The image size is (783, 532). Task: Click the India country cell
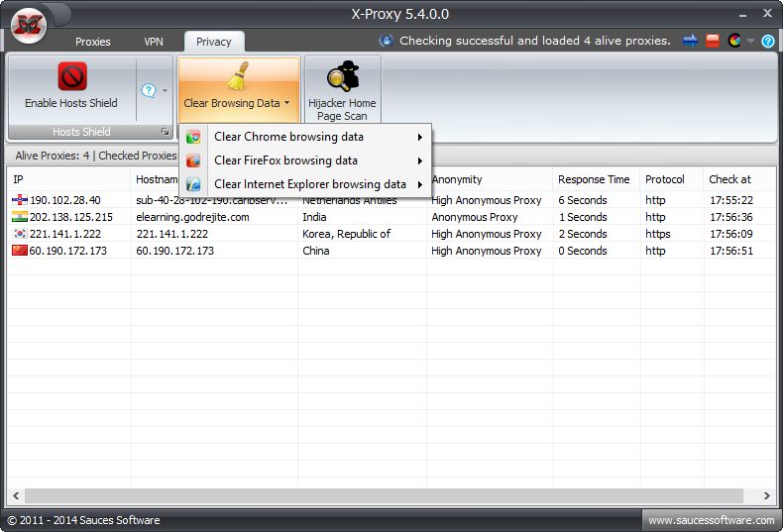tap(314, 217)
